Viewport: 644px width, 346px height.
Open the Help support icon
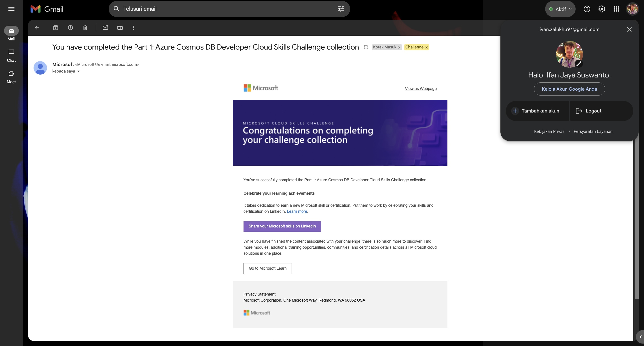587,9
